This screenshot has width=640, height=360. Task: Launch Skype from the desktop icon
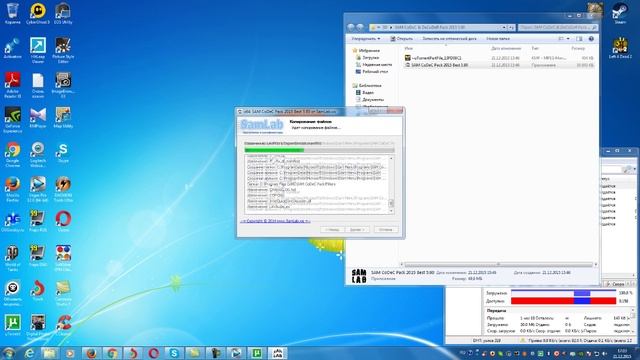click(63, 152)
